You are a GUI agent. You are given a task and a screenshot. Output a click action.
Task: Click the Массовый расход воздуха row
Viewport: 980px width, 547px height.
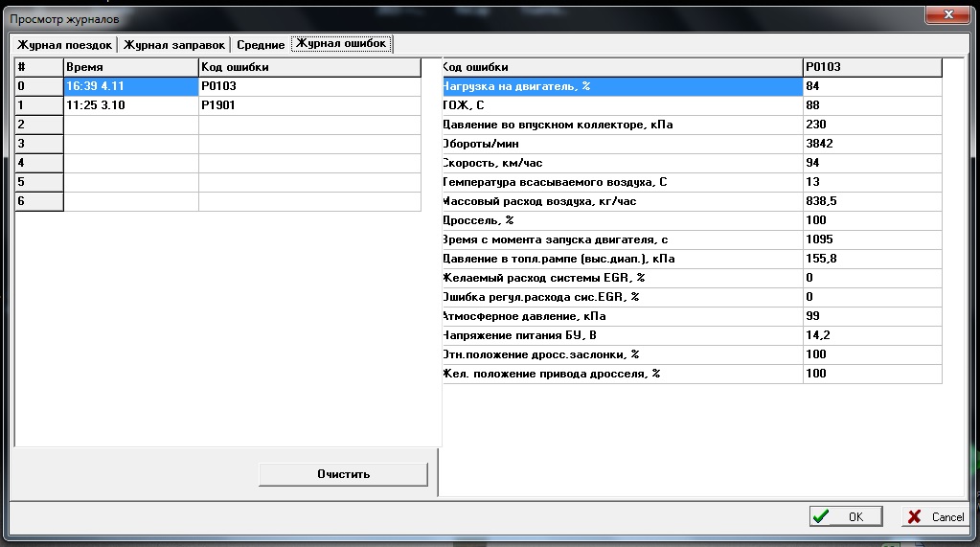point(621,201)
